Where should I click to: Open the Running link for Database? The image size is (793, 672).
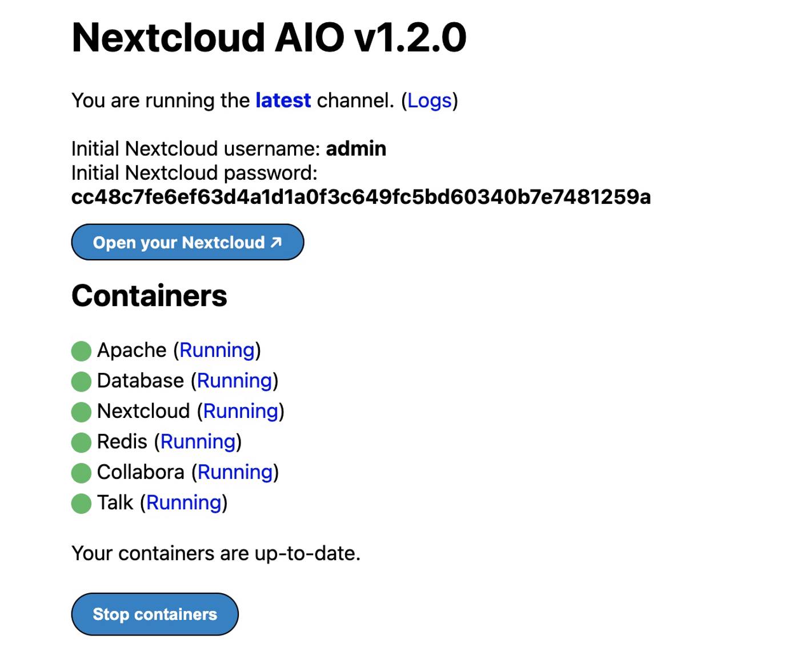coord(234,381)
